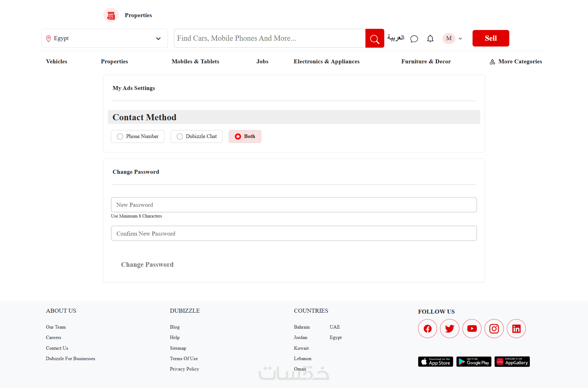Open the LinkedIn follow icon
The height and width of the screenshot is (388, 588).
(x=516, y=329)
